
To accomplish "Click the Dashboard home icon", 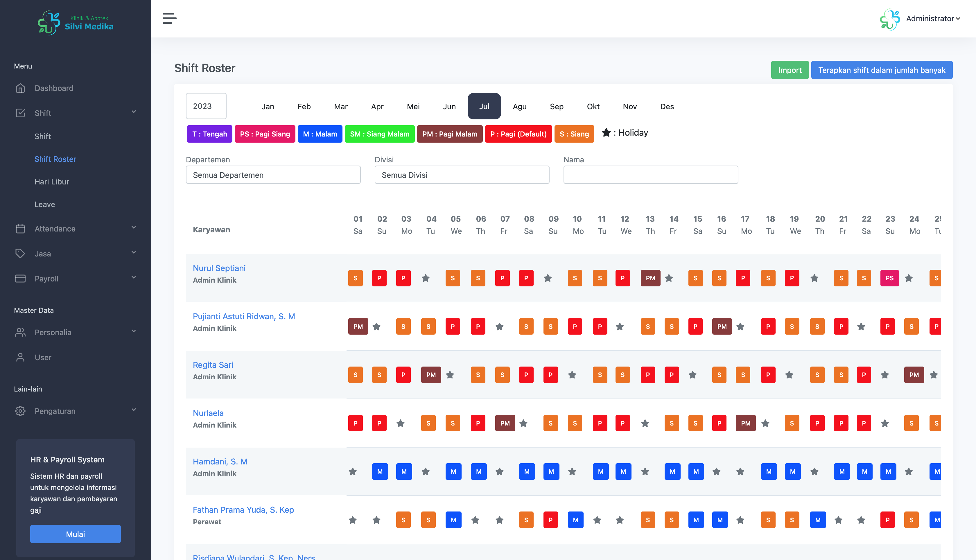I will [x=20, y=88].
